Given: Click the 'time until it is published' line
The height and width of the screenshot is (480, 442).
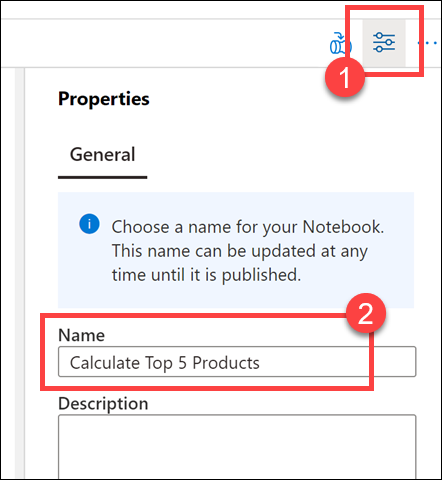Looking at the screenshot, I should pyautogui.click(x=206, y=275).
